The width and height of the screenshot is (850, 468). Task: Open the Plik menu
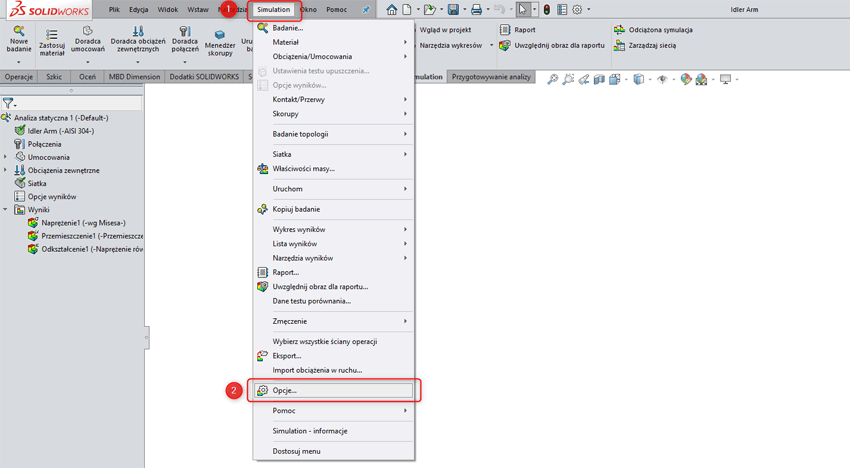(114, 9)
